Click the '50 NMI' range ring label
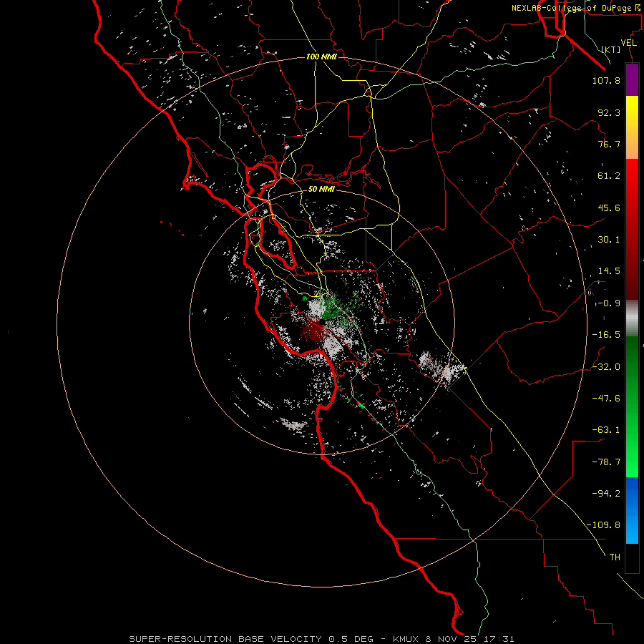This screenshot has width=644, height=644. pos(321,189)
